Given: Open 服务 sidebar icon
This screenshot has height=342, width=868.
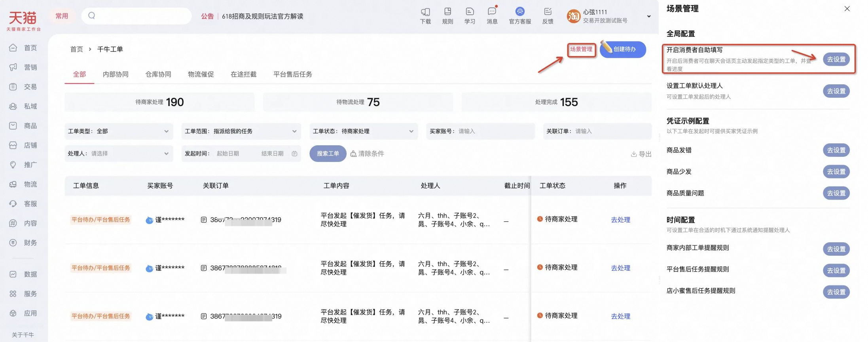Looking at the screenshot, I should point(13,294).
